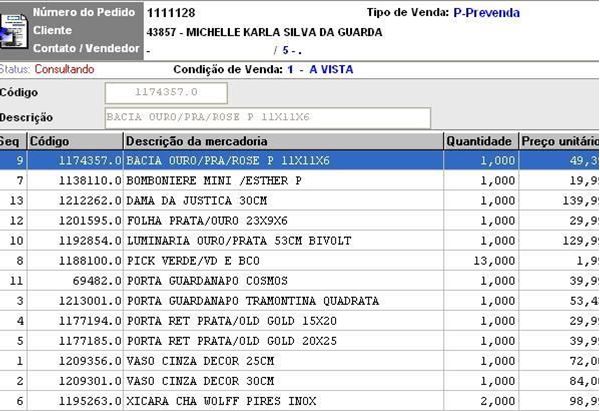Click the order number 1111128
Screen dimensions: 600x411
[171, 13]
